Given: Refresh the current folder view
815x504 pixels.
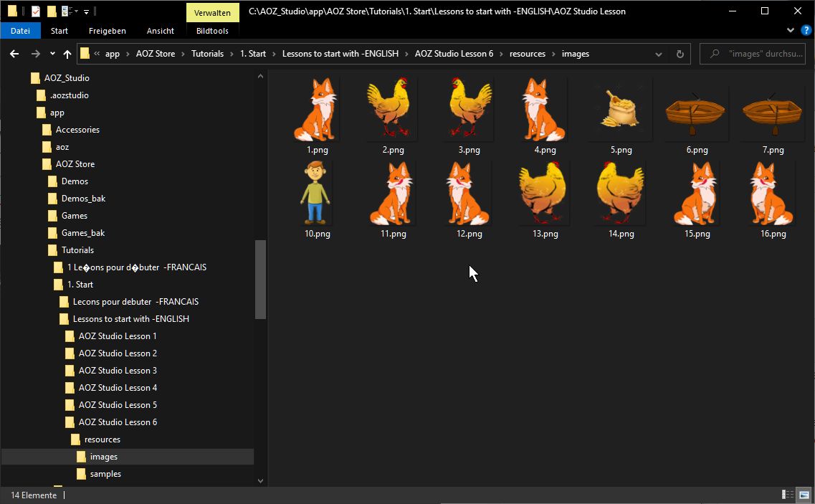Looking at the screenshot, I should click(680, 54).
